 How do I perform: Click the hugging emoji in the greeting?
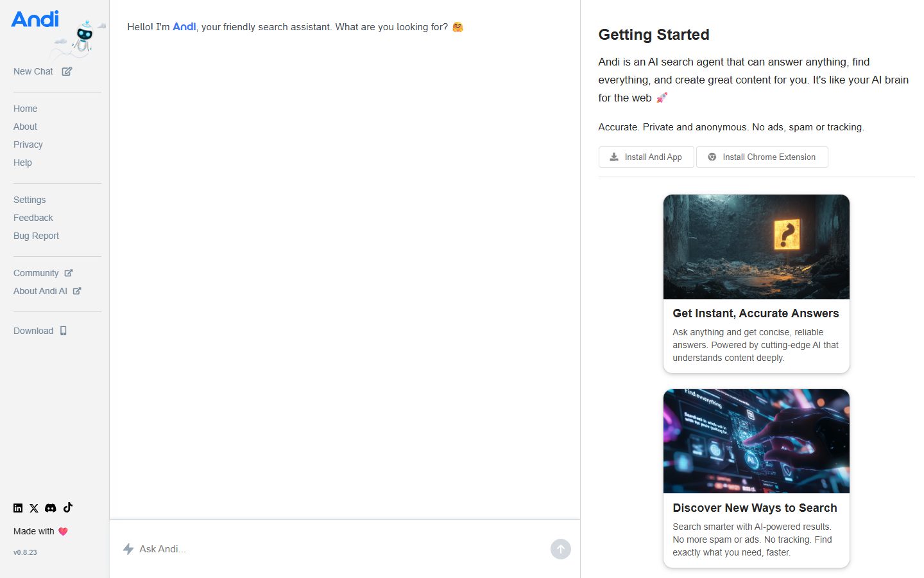click(458, 27)
